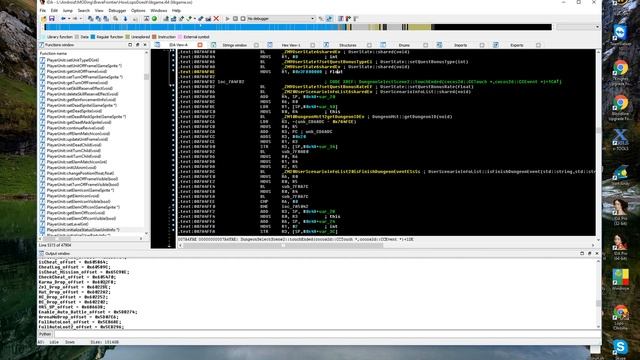Close the Output window panel
The width and height of the screenshot is (640, 360).
596,253
